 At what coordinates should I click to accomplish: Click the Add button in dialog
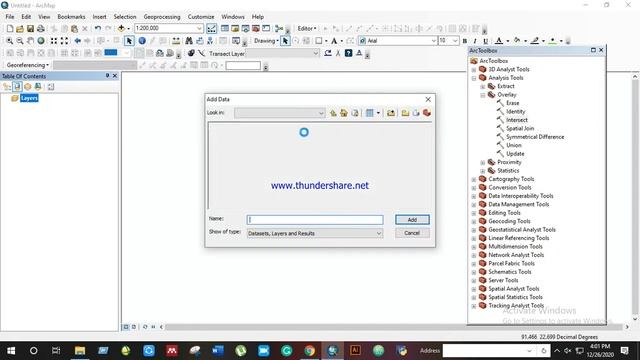412,220
